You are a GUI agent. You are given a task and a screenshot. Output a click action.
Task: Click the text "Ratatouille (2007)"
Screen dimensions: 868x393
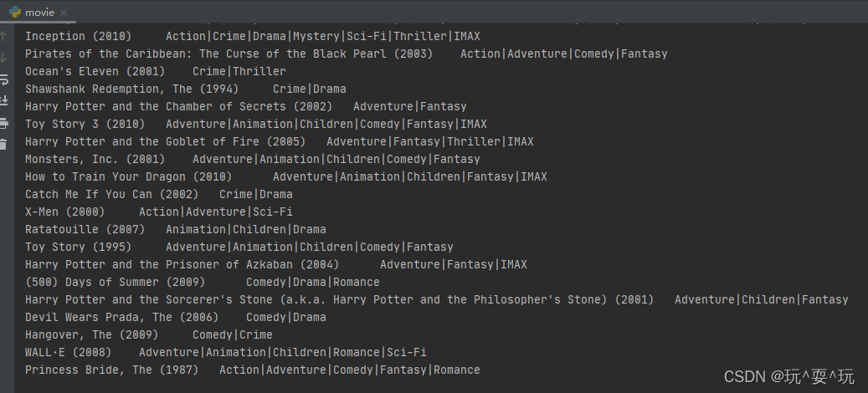click(85, 230)
